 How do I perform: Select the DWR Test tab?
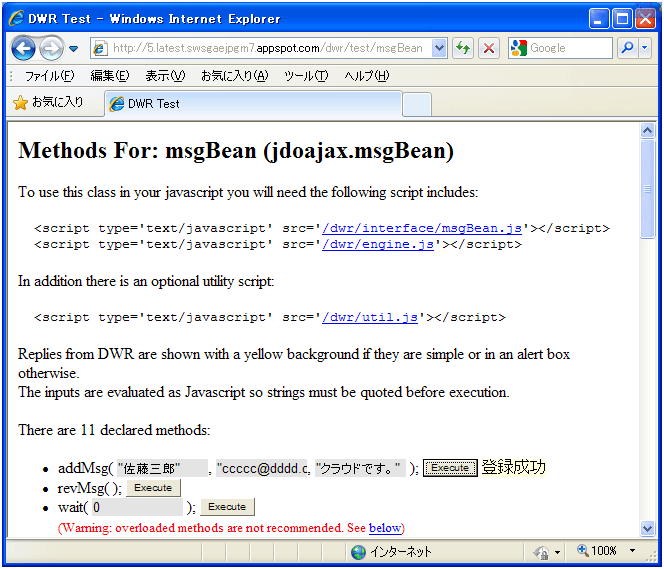(253, 104)
